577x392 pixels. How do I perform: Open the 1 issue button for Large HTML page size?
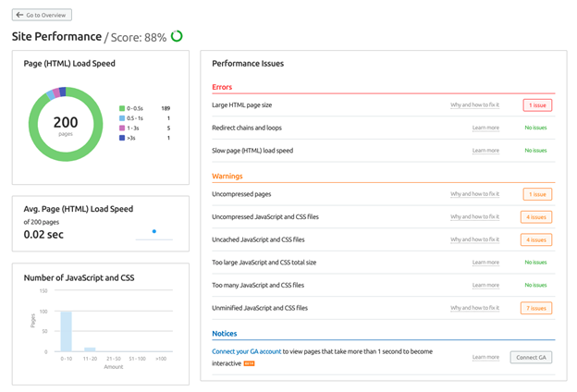[x=536, y=105]
